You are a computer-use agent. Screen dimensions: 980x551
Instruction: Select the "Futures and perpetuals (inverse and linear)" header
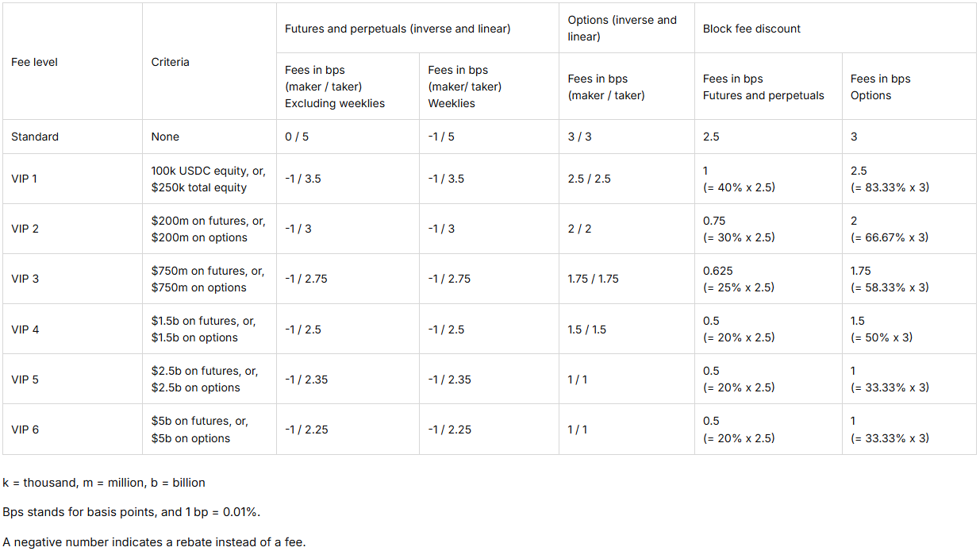[x=398, y=29]
